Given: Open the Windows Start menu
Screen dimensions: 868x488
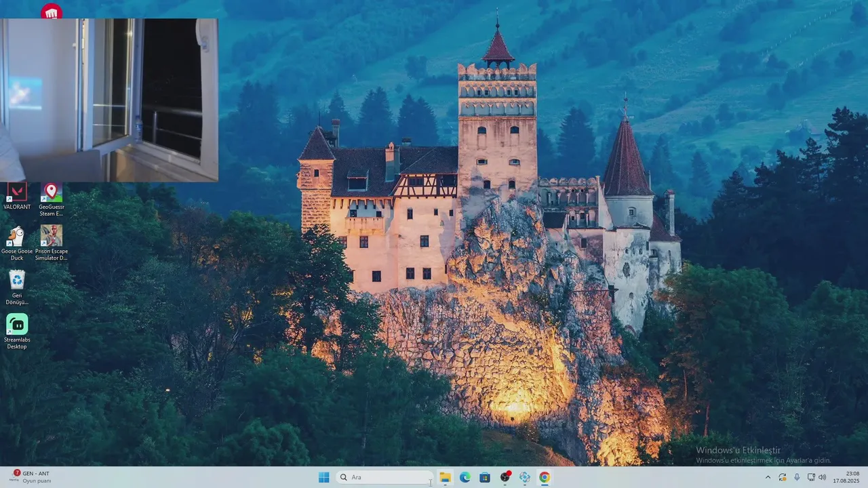Looking at the screenshot, I should (324, 477).
